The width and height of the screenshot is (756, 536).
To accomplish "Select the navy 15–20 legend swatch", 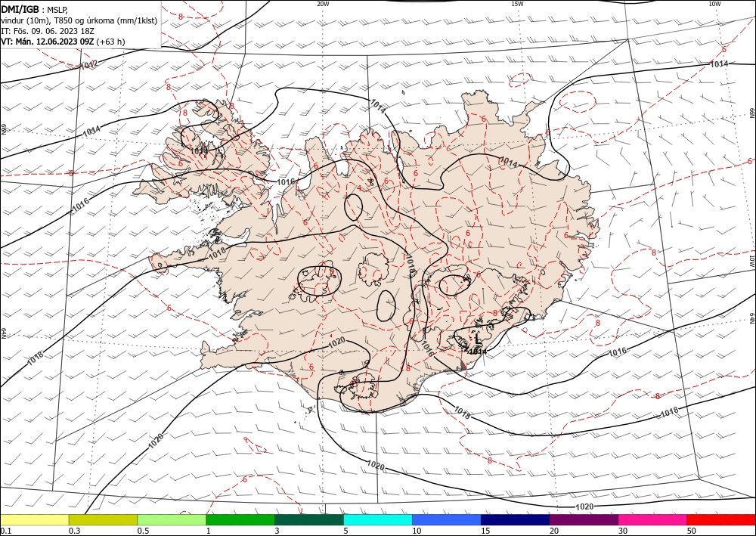I will (516, 519).
